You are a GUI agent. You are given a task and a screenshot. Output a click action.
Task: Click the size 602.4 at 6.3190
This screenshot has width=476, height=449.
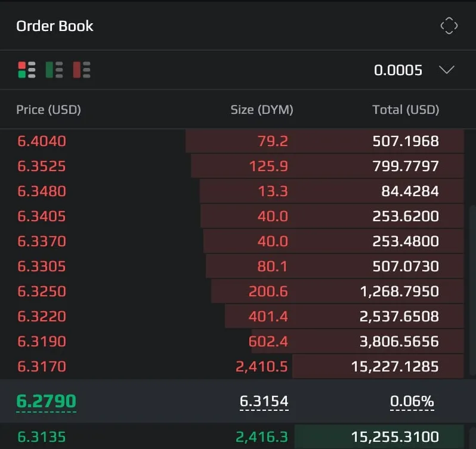point(268,342)
